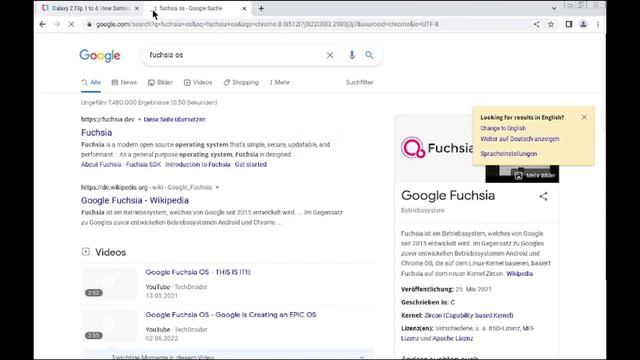Open the Apache Lizenz link
640x360 pixels.
pyautogui.click(x=453, y=338)
